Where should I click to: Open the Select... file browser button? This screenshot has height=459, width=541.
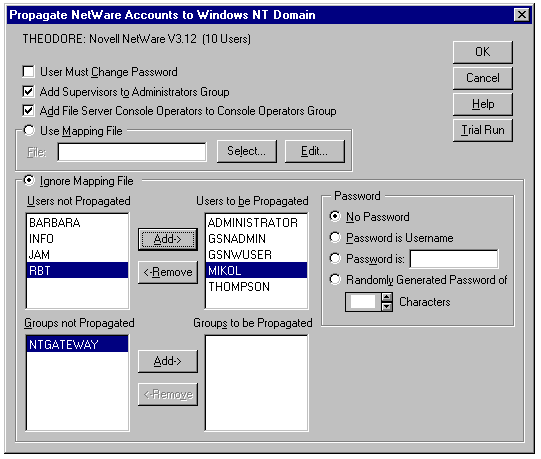[x=247, y=151]
